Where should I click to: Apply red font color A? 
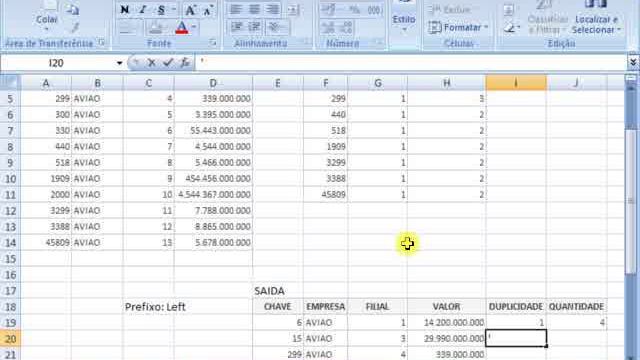coord(182,28)
